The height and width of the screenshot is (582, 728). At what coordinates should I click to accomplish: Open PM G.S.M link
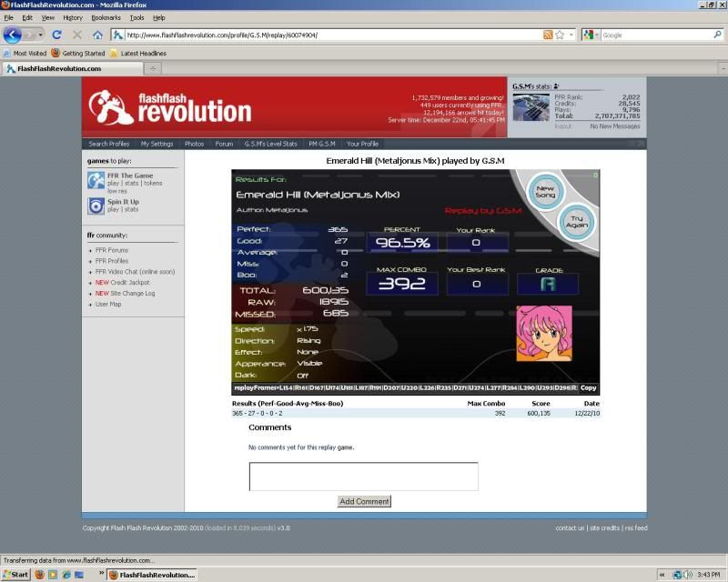(322, 144)
